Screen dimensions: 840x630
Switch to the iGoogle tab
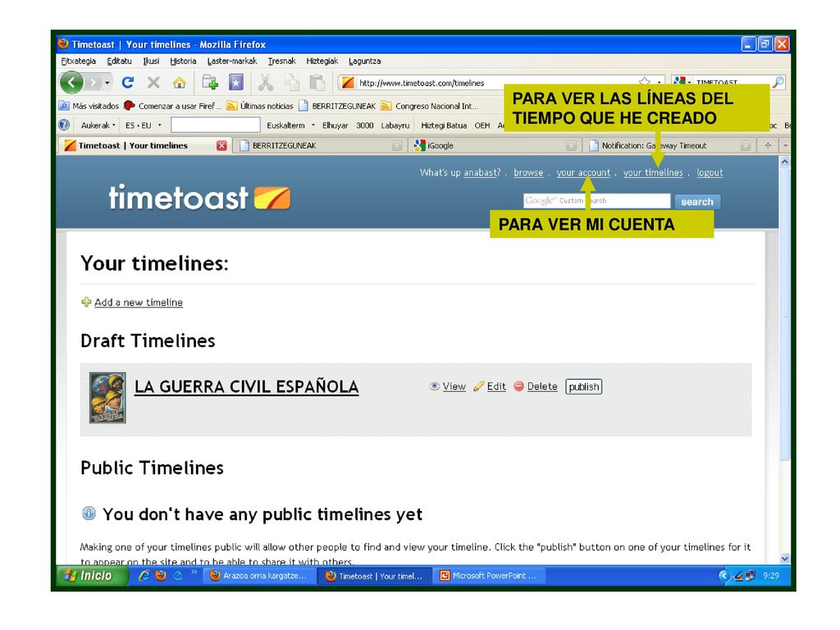tap(494, 146)
